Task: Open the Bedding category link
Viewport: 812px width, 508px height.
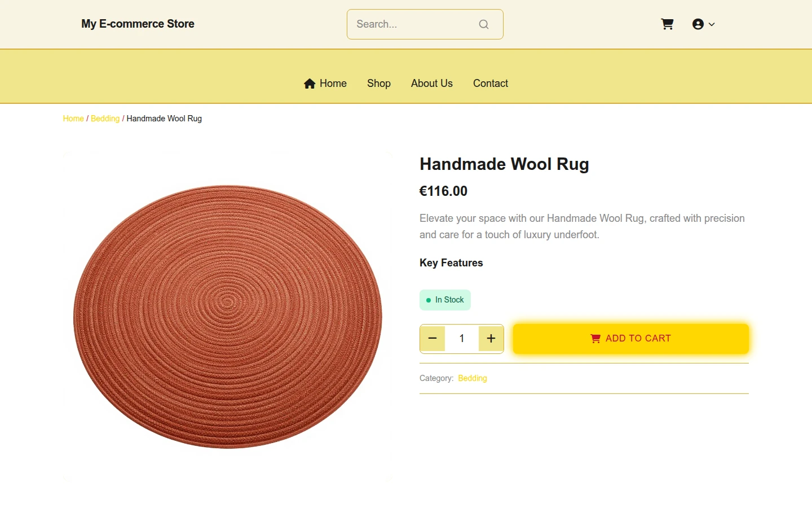Action: point(473,378)
